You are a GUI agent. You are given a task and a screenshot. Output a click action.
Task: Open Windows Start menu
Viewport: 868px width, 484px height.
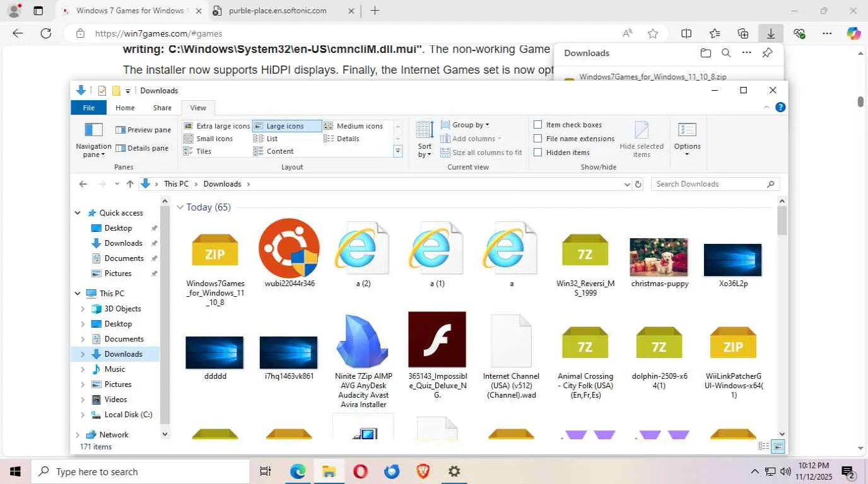[15, 471]
